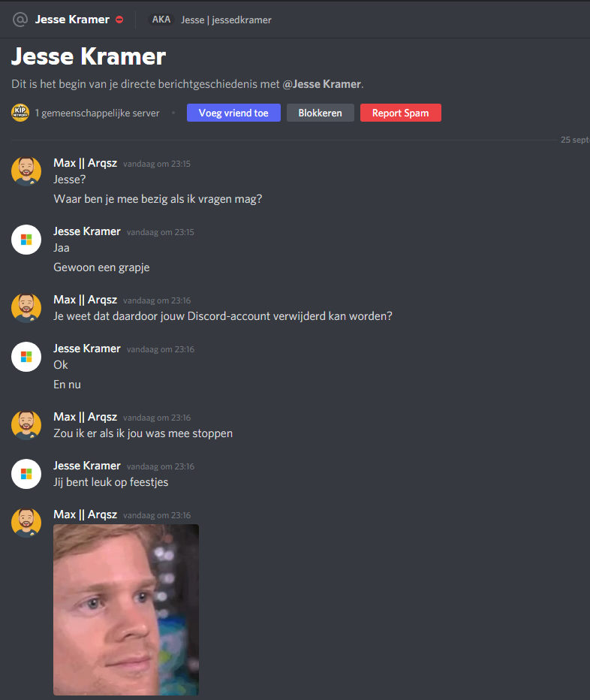Click "1 gemeenschappelijke server" text
590x700 pixels.
pos(98,113)
